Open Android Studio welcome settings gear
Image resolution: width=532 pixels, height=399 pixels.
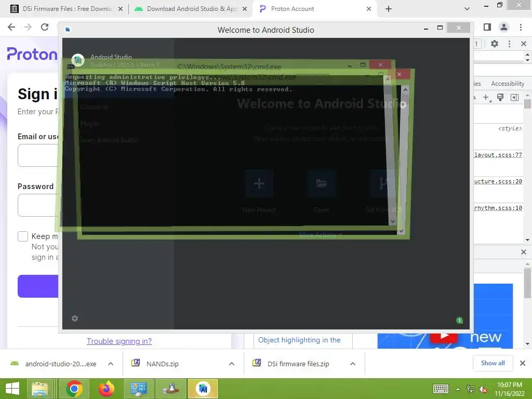pyautogui.click(x=75, y=318)
